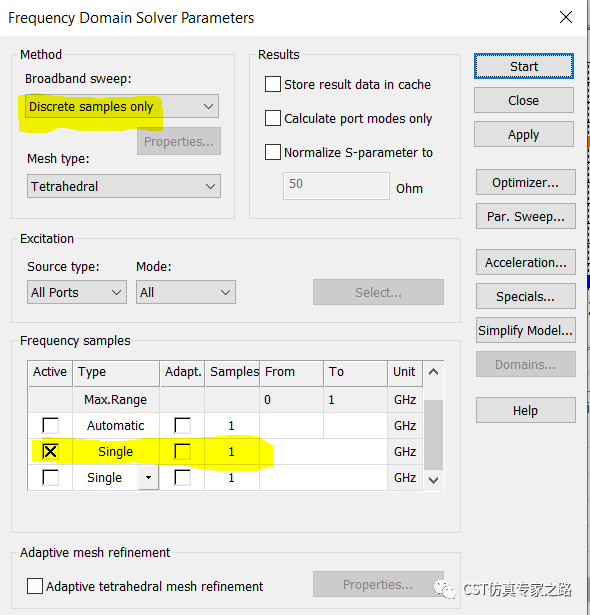Uncheck Active box of highlighted Single row
This screenshot has height=615, width=590.
tap(50, 451)
